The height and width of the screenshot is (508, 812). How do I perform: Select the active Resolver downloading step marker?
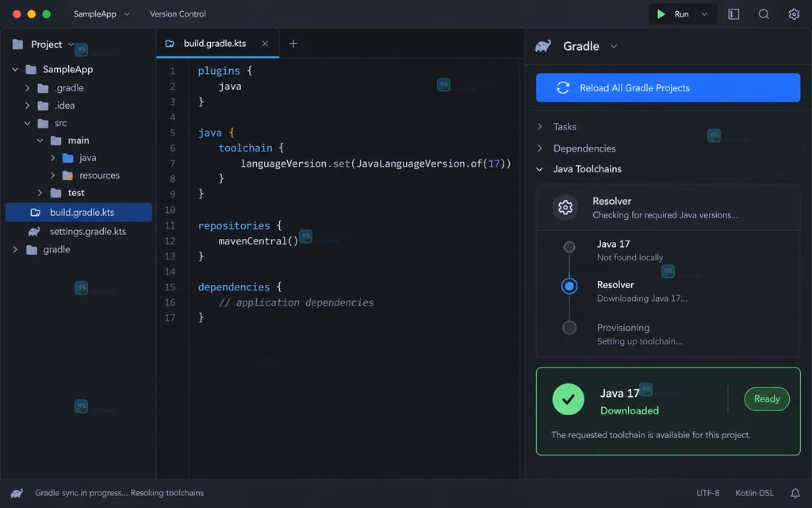point(569,286)
